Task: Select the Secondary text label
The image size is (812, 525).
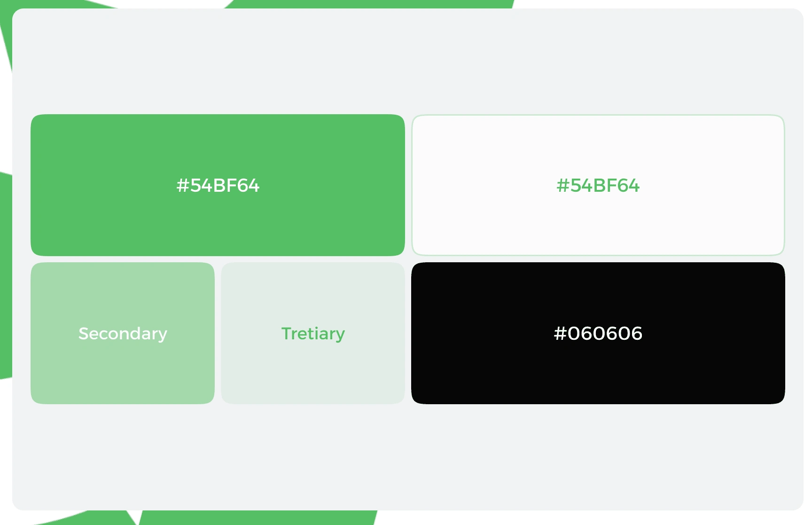Action: (123, 334)
